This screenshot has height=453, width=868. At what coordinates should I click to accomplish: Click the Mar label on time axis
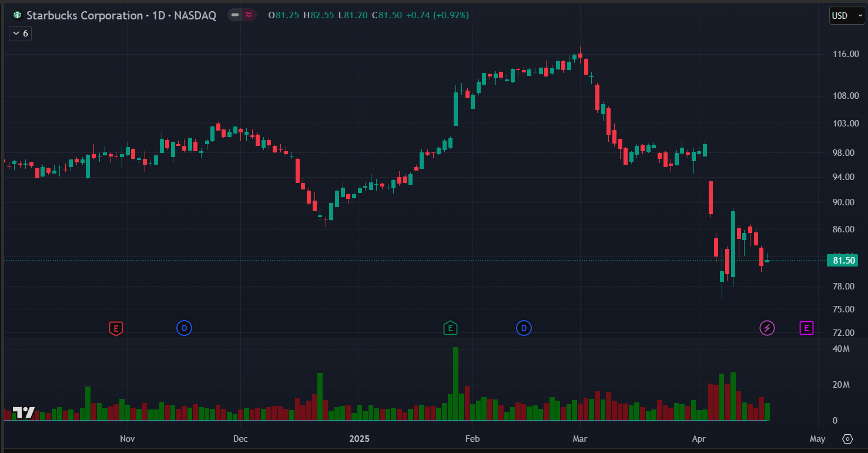point(580,439)
